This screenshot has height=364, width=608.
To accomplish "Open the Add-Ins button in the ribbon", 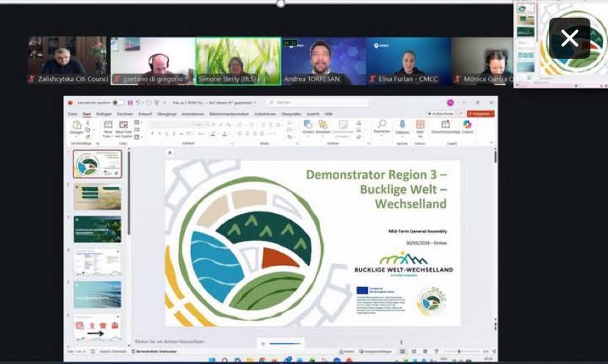I will pyautogui.click(x=420, y=128).
